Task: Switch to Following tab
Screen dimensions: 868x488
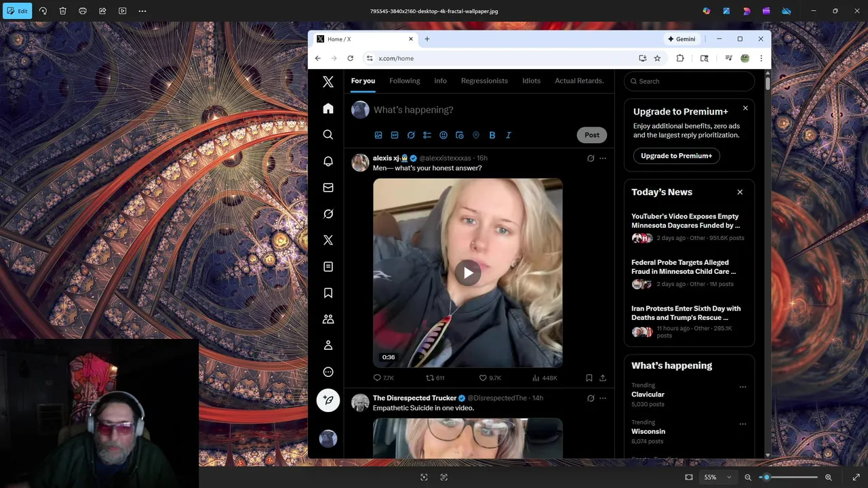Action: [x=405, y=81]
